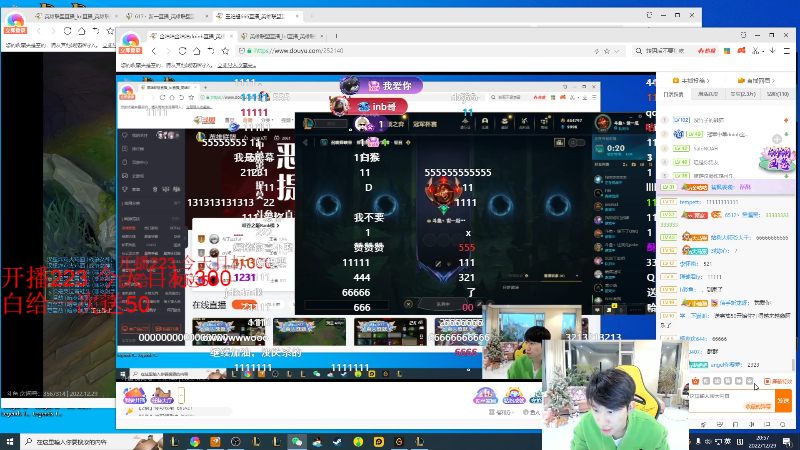Open the notification center on taskbar
The image size is (800, 450).
[787, 441]
